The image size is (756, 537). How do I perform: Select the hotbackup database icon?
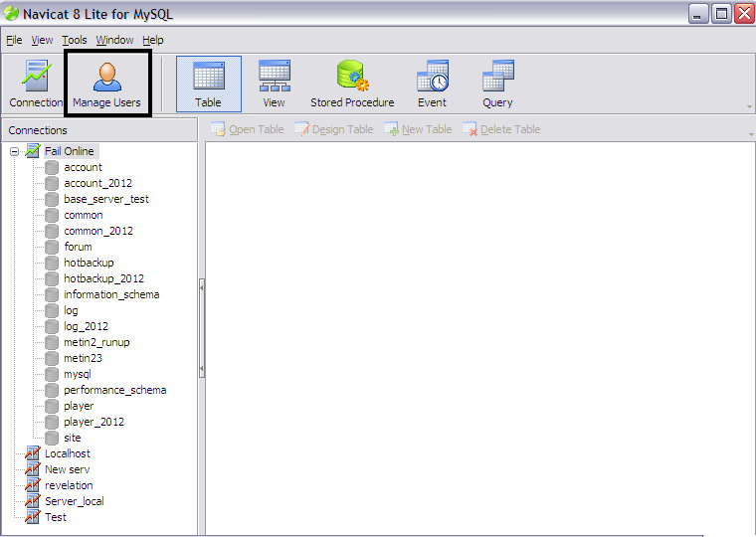point(52,263)
